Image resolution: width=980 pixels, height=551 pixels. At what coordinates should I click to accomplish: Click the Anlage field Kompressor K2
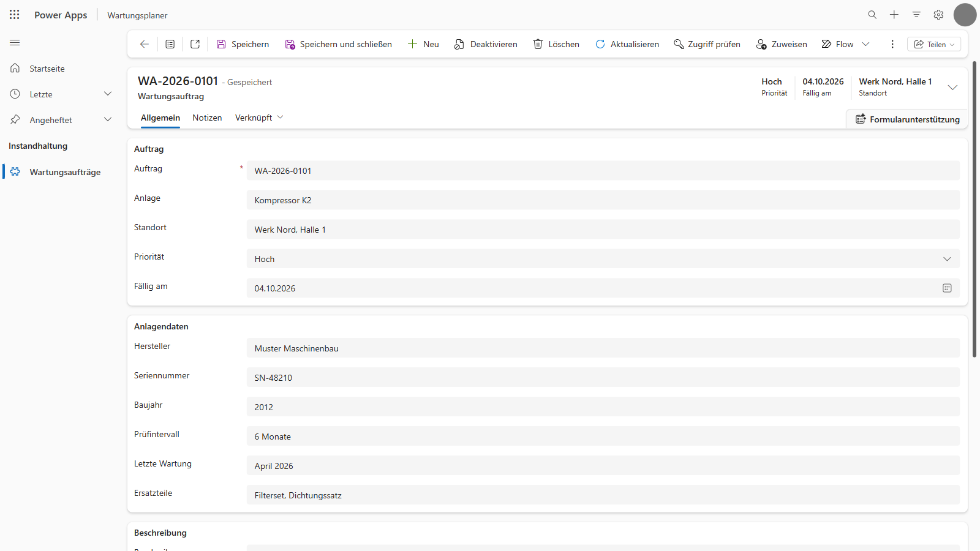(x=603, y=200)
